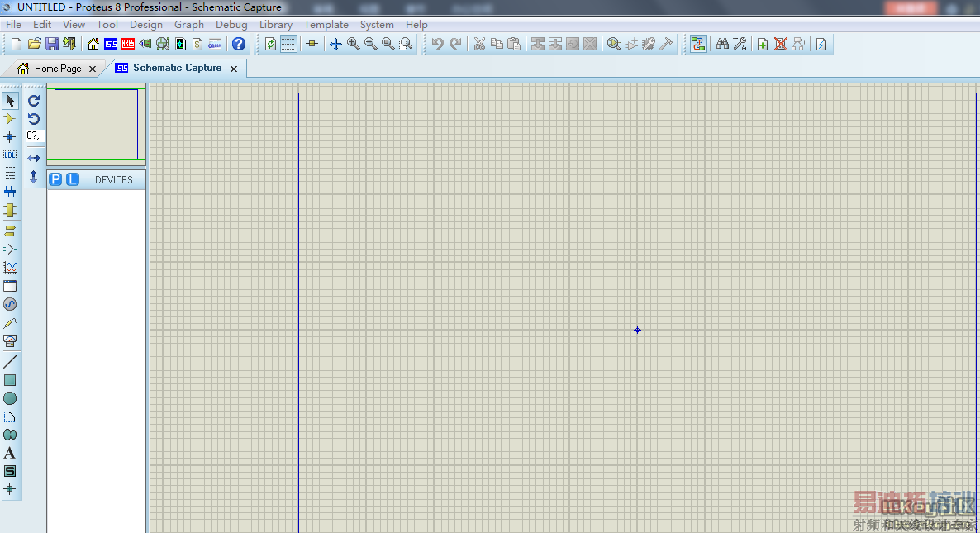The image size is (980, 533).
Task: Select the Component Mode tool
Action: click(x=10, y=119)
